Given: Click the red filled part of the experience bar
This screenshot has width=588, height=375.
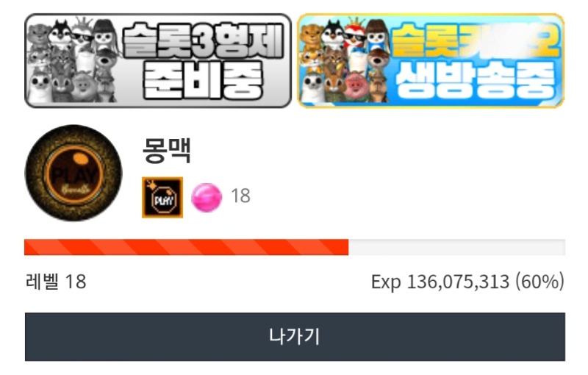Looking at the screenshot, I should coord(187,247).
